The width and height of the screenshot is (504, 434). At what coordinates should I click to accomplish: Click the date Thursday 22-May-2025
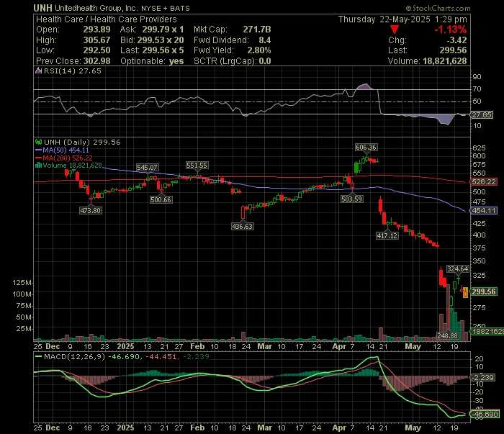coord(384,19)
